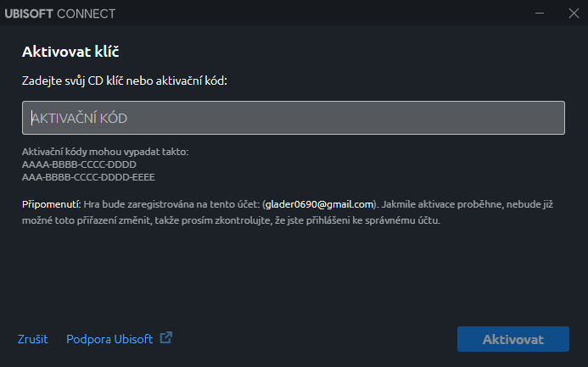The image size is (588, 367).
Task: Click the Připomenutí label
Action: [x=52, y=204]
